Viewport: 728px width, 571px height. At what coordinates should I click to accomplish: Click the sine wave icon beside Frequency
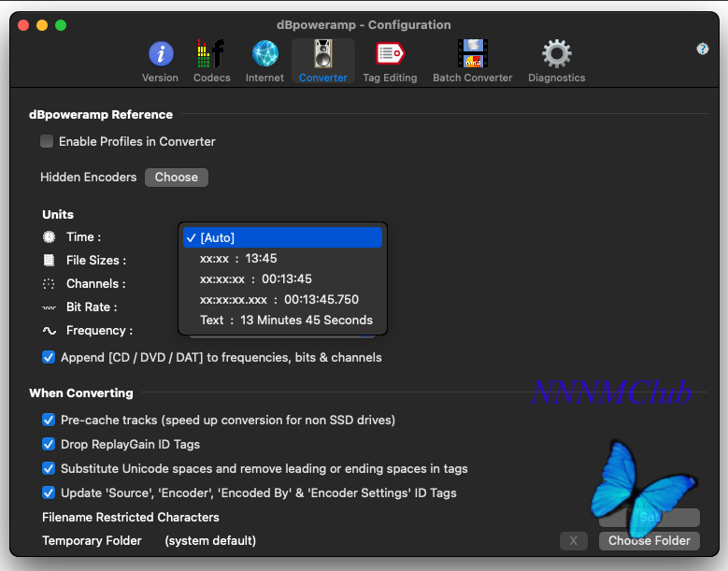point(50,331)
